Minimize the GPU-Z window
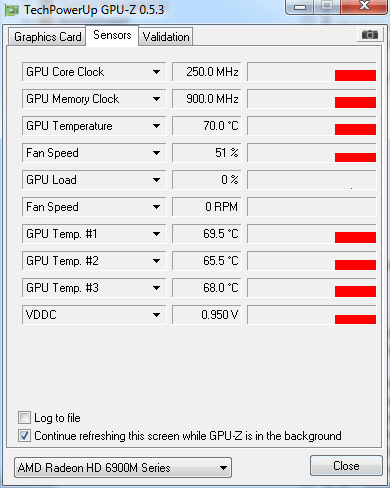Screen dimensions: 390x488 point(300,7)
